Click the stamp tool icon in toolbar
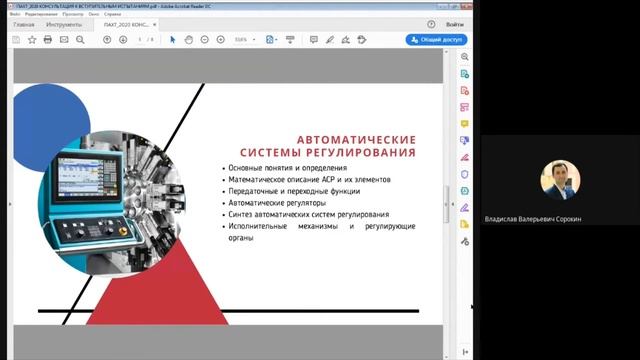This screenshot has width=640, height=360. [362, 40]
